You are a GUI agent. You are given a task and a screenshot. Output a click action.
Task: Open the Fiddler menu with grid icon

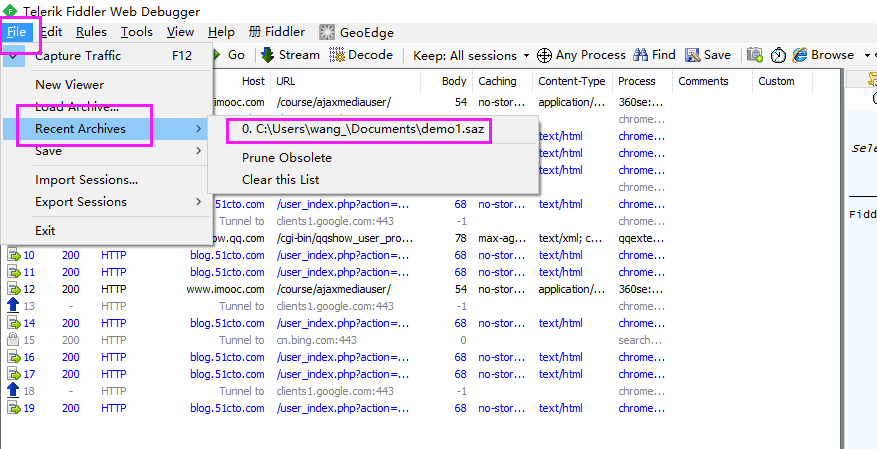pyautogui.click(x=277, y=32)
